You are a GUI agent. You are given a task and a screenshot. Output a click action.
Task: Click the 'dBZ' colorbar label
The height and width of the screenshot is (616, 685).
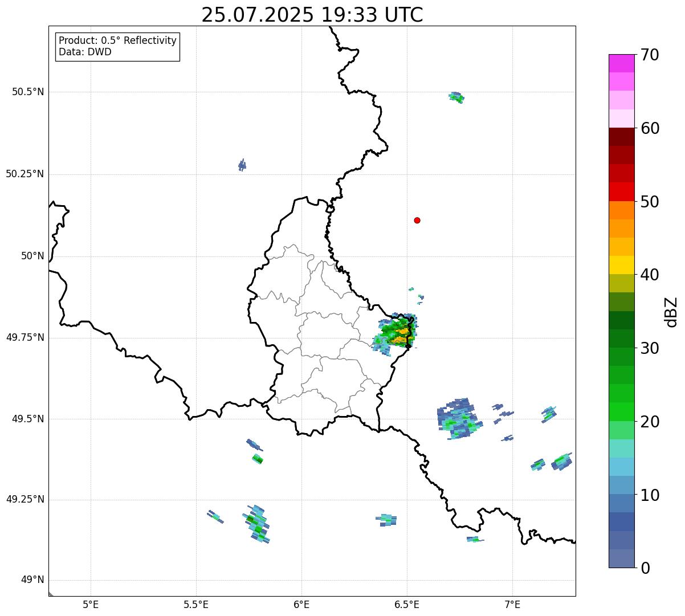pyautogui.click(x=671, y=312)
